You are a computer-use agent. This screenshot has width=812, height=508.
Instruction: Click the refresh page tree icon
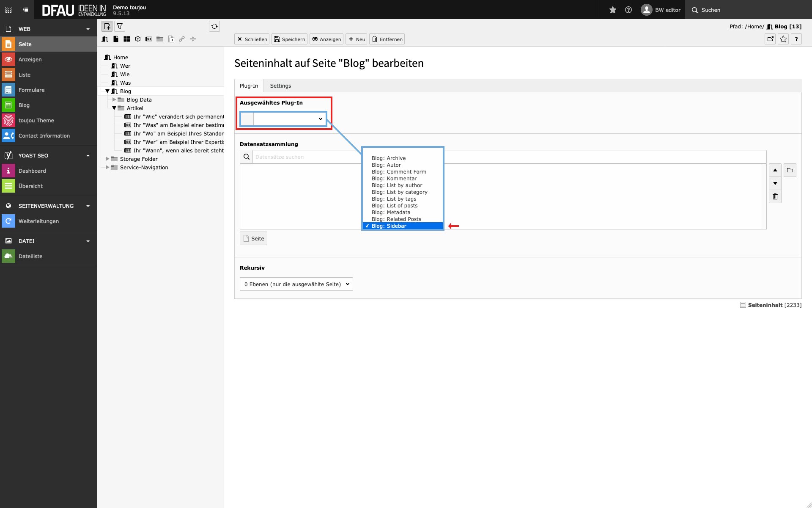click(x=214, y=26)
